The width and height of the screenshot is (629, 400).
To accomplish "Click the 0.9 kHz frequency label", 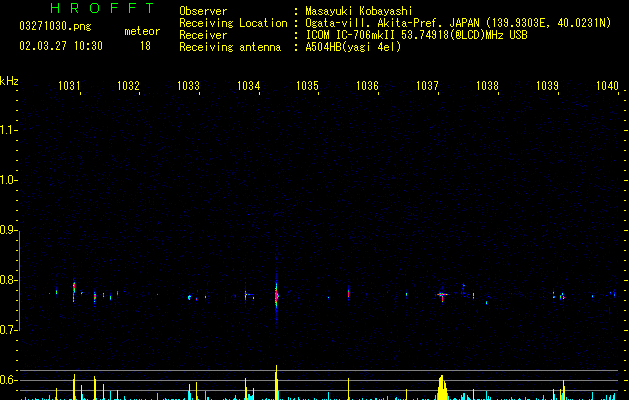I will [x=8, y=230].
